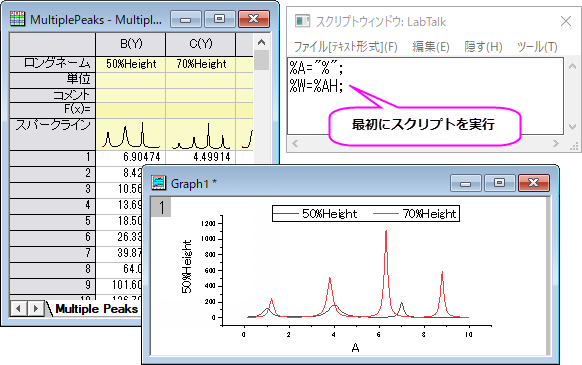Click the Graph1 window icon

pos(159,183)
